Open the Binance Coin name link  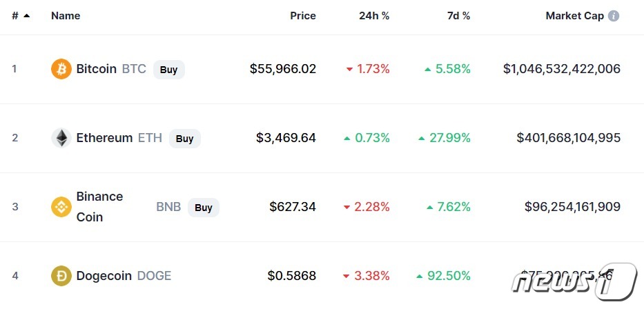99,207
